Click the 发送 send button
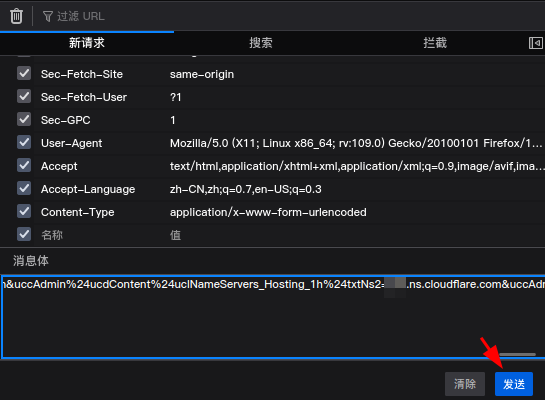 point(514,384)
